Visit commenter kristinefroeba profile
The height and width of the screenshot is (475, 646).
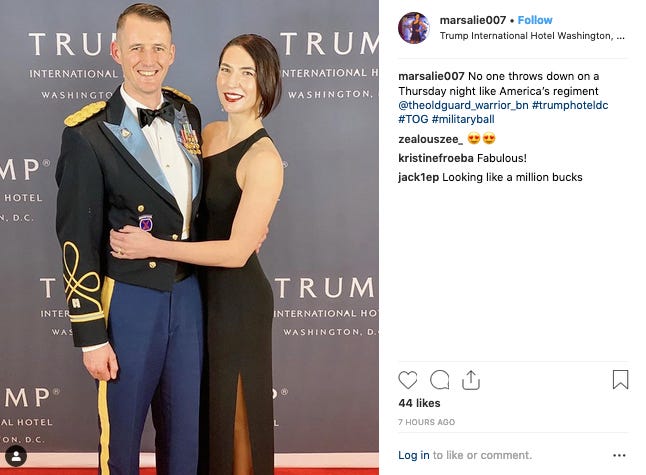(x=436, y=158)
